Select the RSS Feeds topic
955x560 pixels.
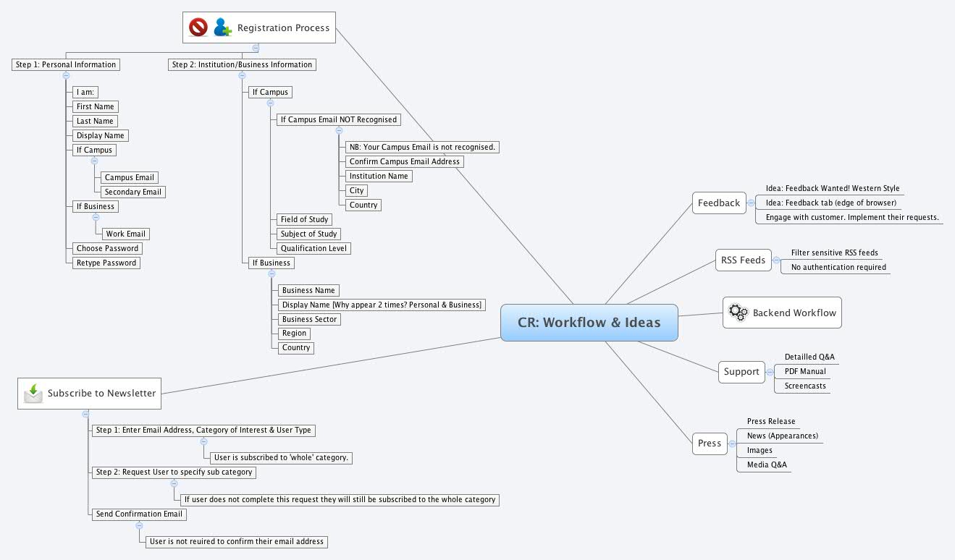pos(743,260)
